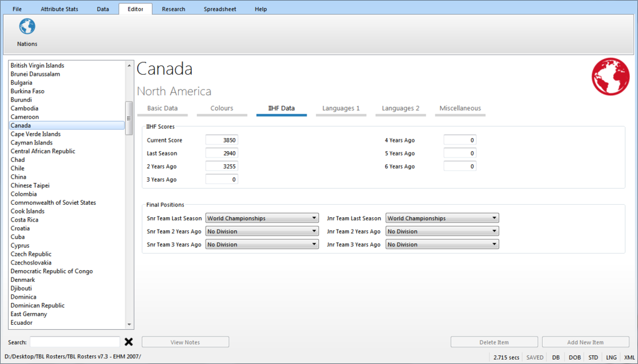Select Bulgaria in the nations list

pyautogui.click(x=67, y=83)
